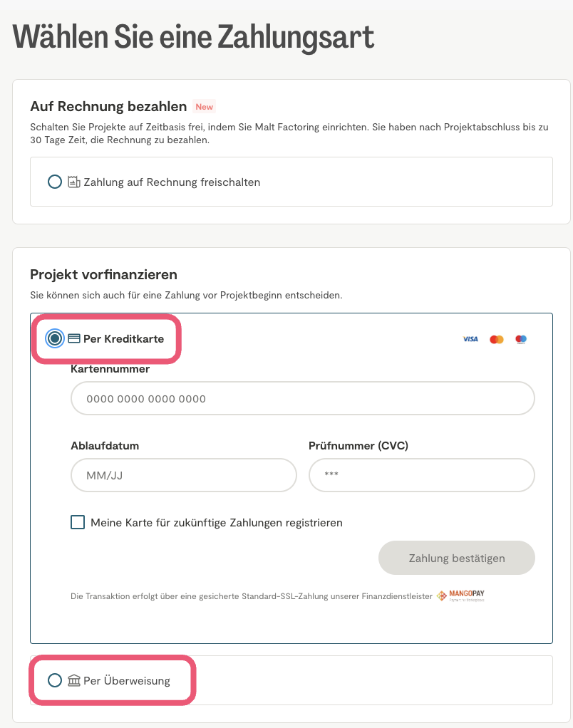
Task: Click the Zahlung auf Rechnung freischalten label
Action: click(172, 182)
